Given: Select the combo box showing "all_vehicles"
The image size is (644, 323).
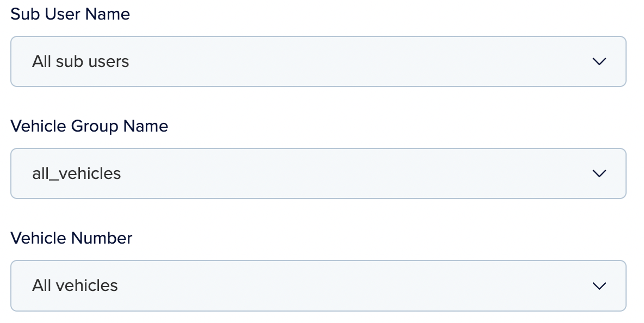Looking at the screenshot, I should click(x=318, y=173).
